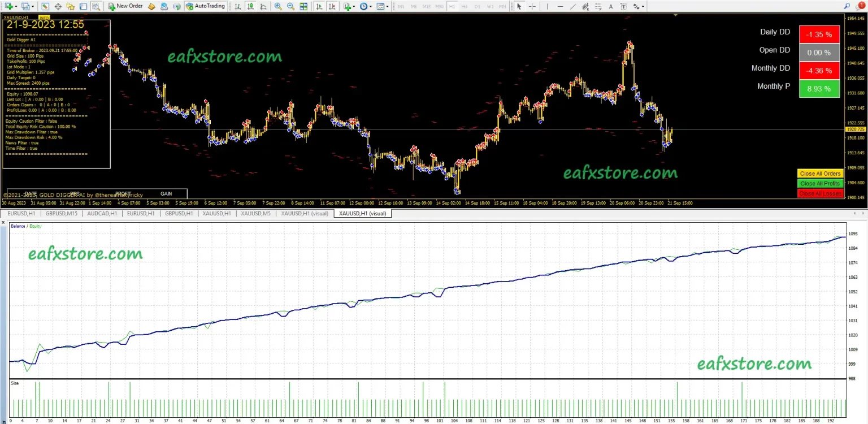
Task: Switch to the XAUUSD,H1 non-visual tab
Action: click(217, 214)
